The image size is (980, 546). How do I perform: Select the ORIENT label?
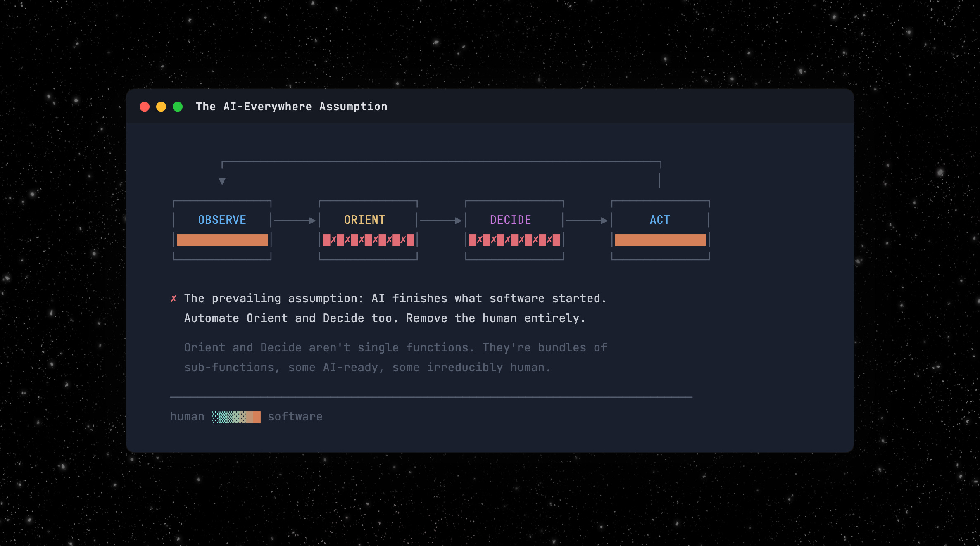[364, 220]
